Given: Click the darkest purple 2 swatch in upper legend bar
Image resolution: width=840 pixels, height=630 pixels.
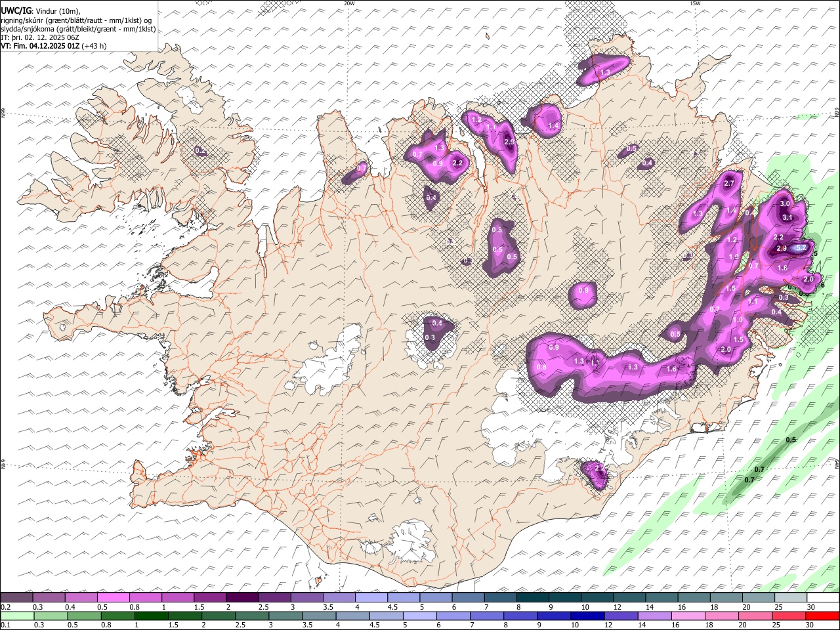Looking at the screenshot, I should pos(242,598).
